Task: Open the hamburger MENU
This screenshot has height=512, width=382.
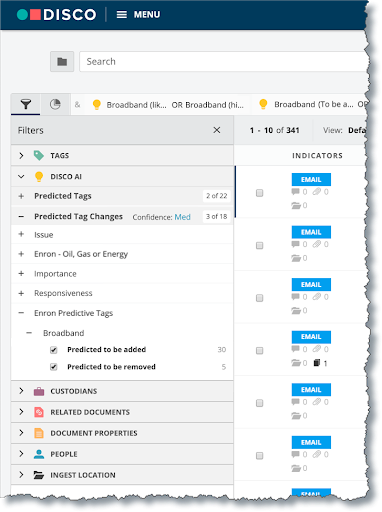Action: [138, 15]
